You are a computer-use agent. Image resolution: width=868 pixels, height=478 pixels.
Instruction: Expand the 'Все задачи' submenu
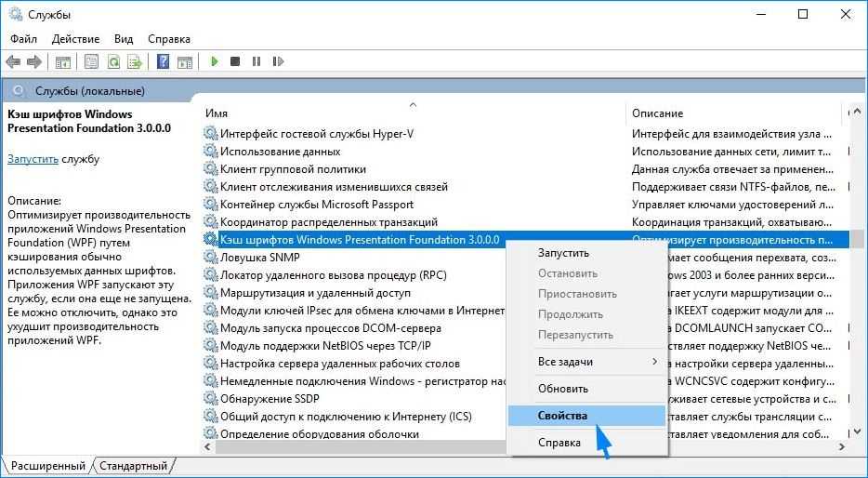click(x=587, y=361)
